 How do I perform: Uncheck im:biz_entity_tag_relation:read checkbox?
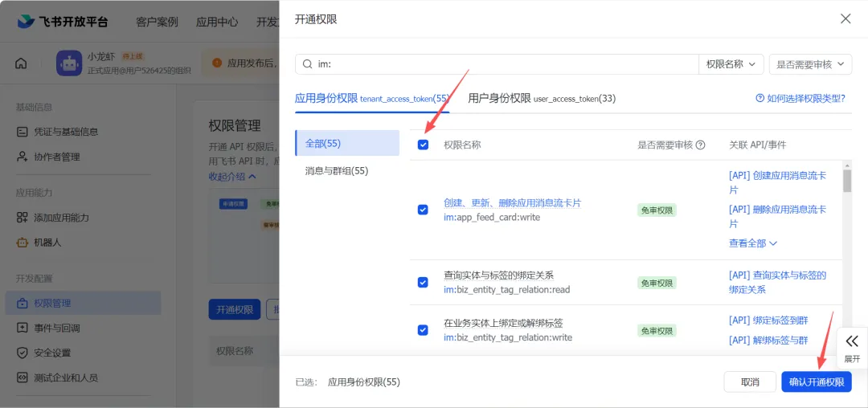click(423, 283)
